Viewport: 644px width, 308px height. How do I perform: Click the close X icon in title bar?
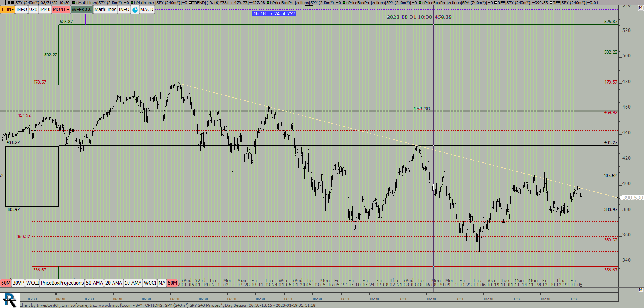[3, 3]
